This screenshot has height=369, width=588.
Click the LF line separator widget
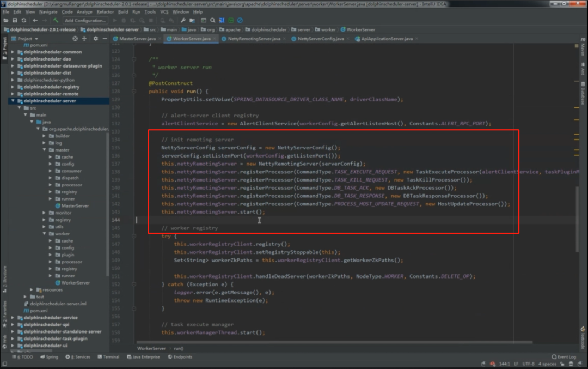[x=516, y=364]
